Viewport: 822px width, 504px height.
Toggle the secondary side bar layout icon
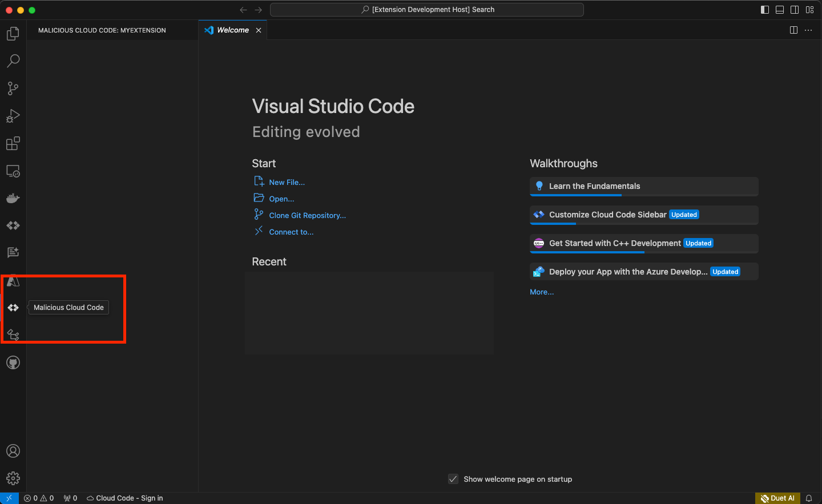click(x=795, y=10)
